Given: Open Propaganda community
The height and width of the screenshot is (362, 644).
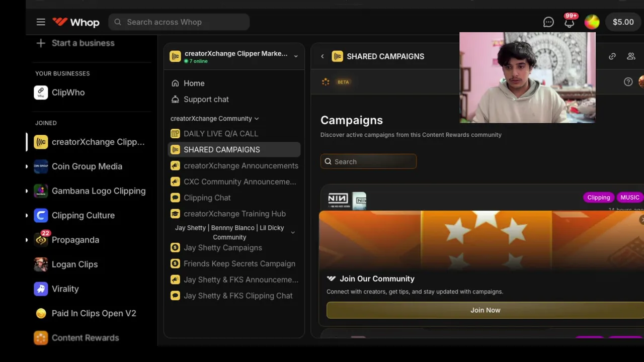Looking at the screenshot, I should (x=67, y=240).
